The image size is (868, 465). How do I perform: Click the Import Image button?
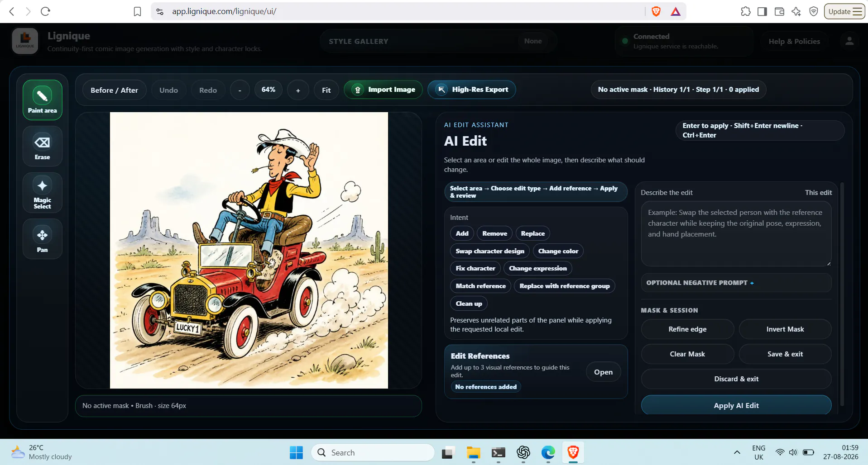(x=383, y=90)
